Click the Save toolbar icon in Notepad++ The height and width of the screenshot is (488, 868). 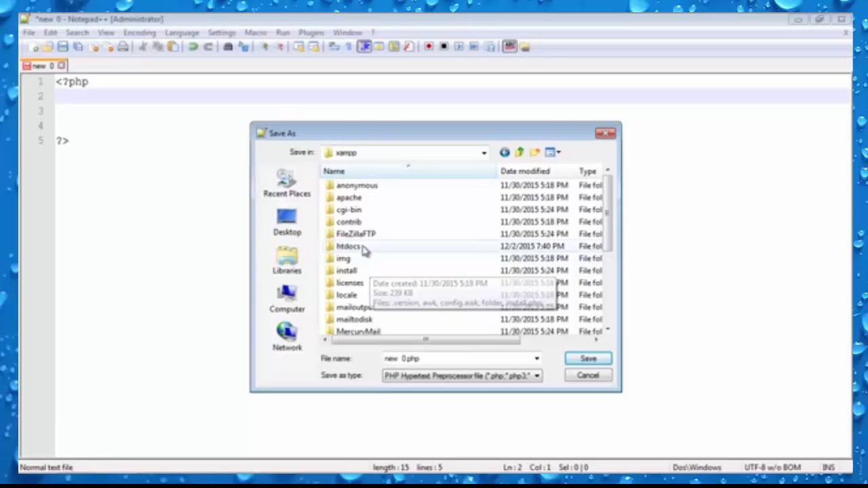(62, 47)
